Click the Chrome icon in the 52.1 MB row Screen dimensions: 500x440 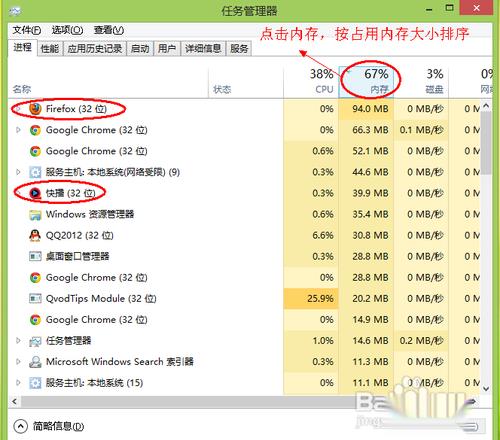[x=35, y=151]
